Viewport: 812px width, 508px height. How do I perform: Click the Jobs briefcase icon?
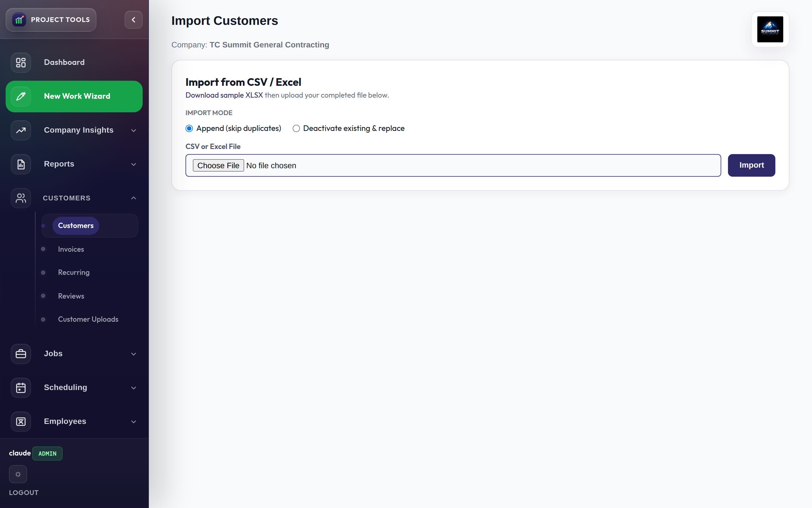pos(21,354)
